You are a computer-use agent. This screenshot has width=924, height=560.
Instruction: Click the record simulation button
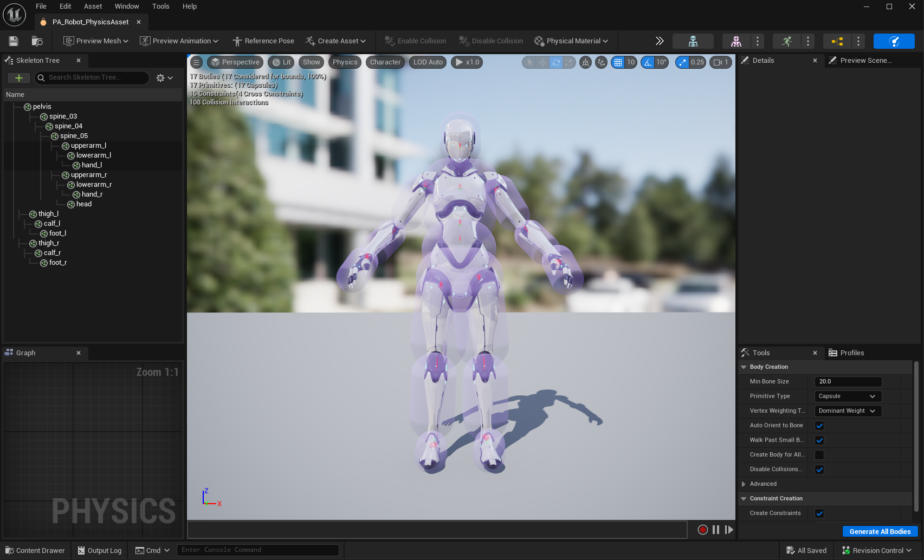[702, 530]
